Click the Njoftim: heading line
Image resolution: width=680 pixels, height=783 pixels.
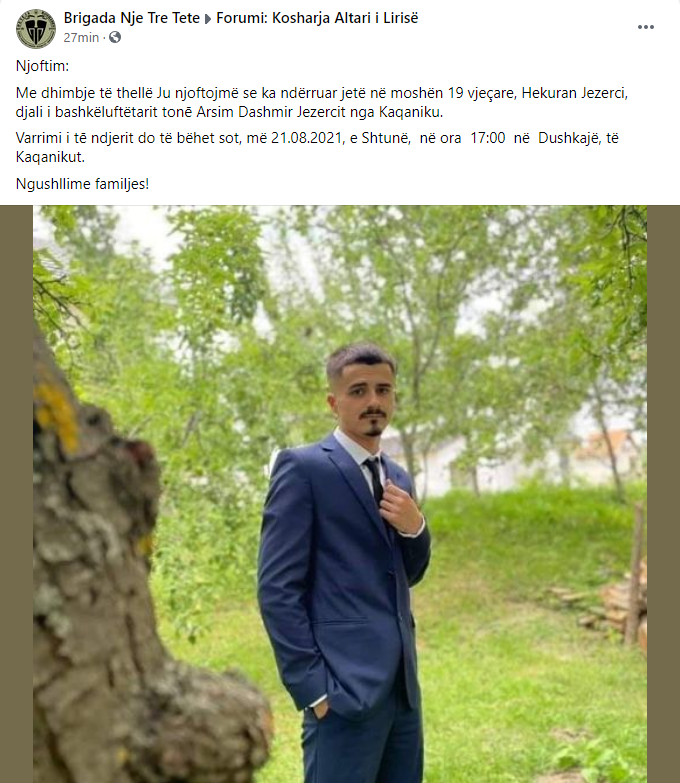click(x=42, y=66)
